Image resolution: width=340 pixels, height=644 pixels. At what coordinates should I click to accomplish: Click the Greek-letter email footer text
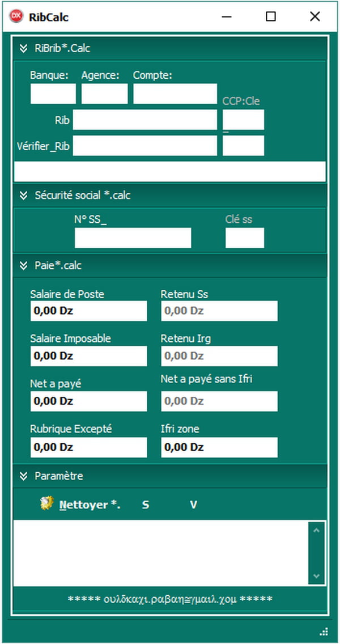[170, 599]
